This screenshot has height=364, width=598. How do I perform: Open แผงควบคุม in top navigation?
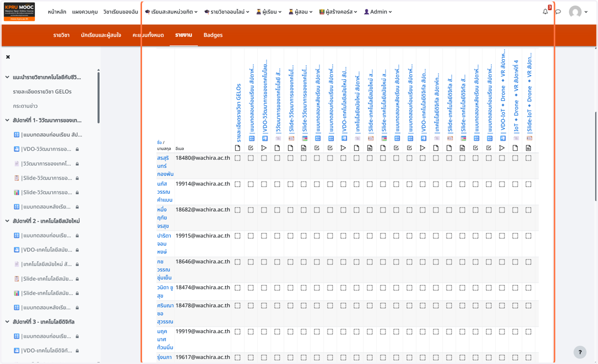coord(85,12)
